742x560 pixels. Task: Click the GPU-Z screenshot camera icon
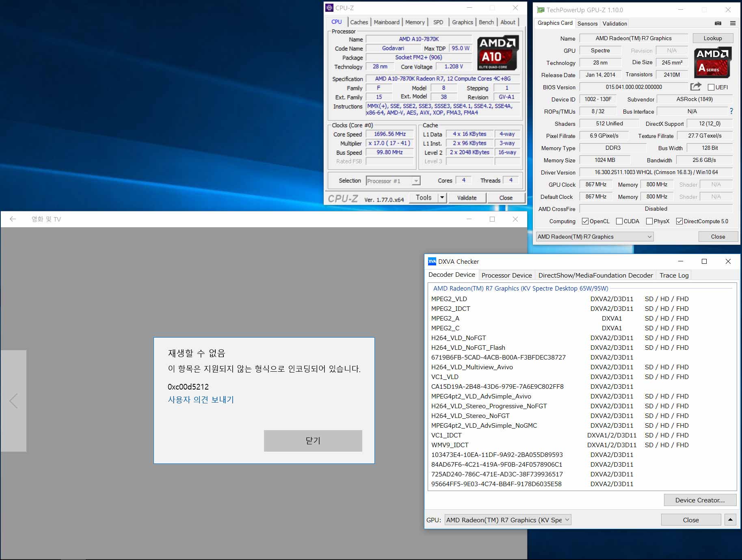[718, 23]
